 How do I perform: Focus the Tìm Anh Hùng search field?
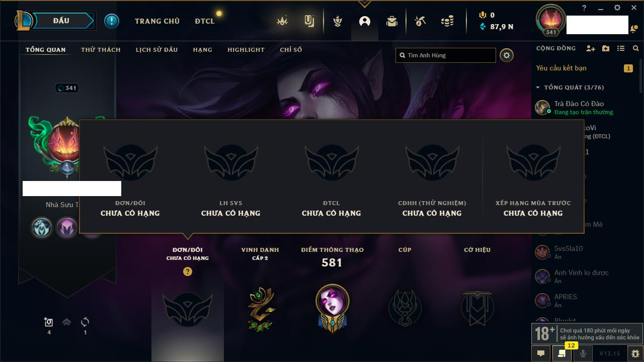[x=446, y=55]
